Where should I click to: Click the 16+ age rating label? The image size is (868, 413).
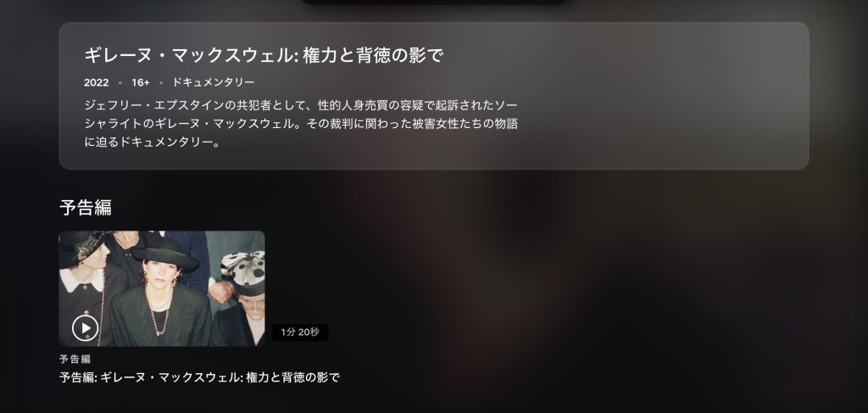pyautogui.click(x=141, y=82)
